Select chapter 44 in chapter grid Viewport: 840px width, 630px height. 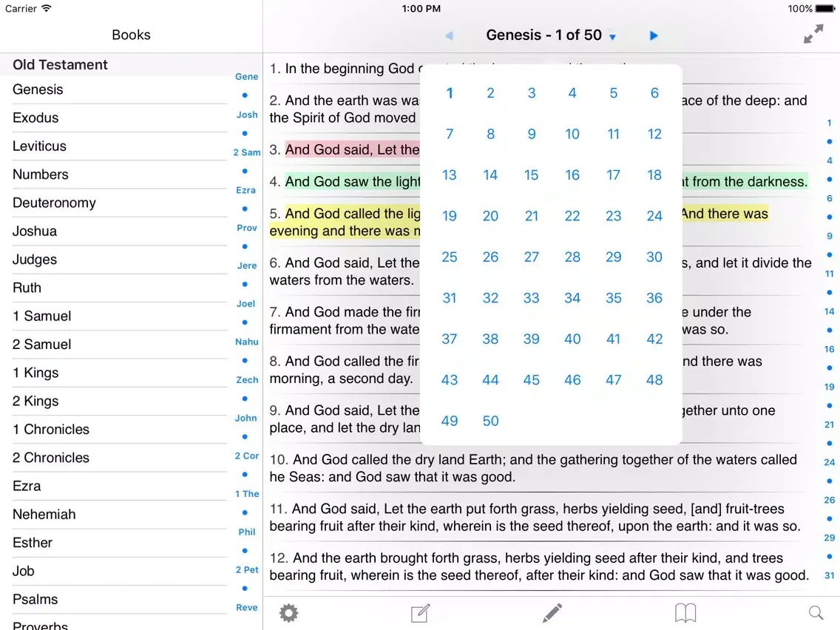[x=491, y=380]
